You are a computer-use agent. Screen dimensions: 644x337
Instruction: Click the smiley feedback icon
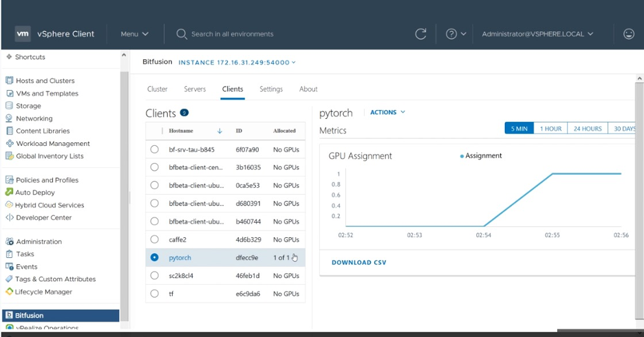[x=628, y=34]
